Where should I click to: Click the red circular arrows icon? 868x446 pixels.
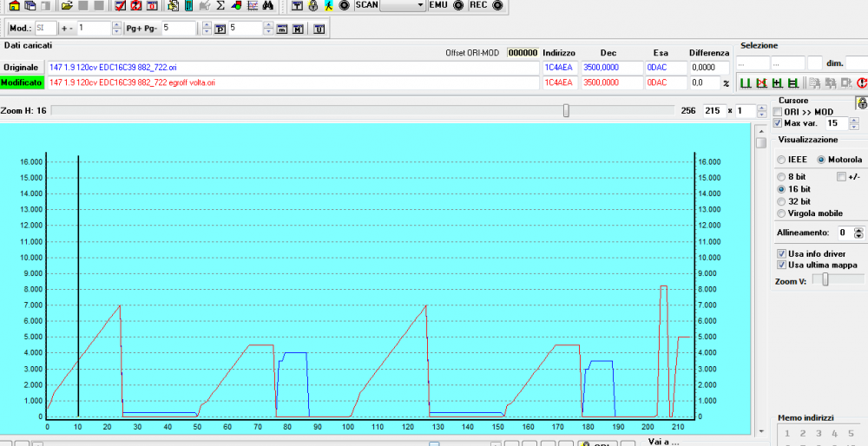[135, 5]
